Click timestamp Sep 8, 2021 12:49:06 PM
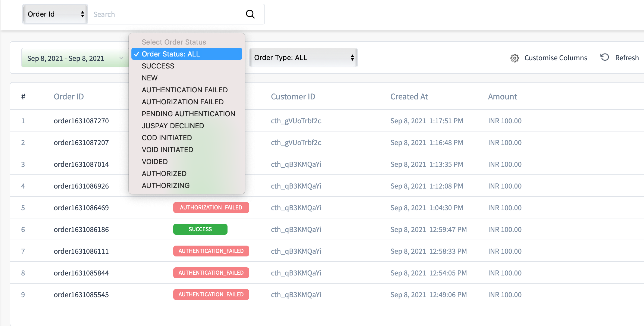 428,295
